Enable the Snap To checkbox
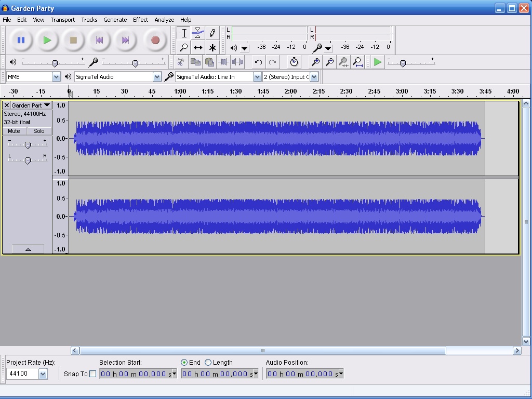The width and height of the screenshot is (532, 399). point(92,374)
